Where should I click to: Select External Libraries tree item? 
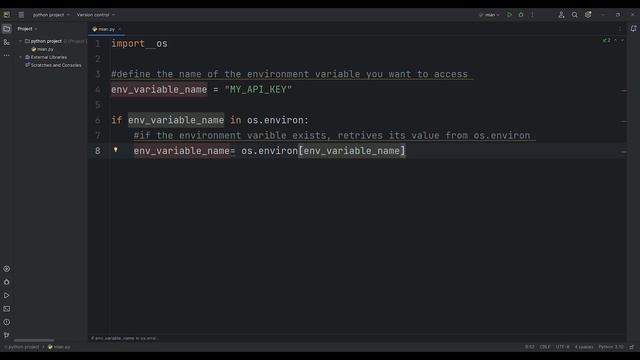(46, 57)
